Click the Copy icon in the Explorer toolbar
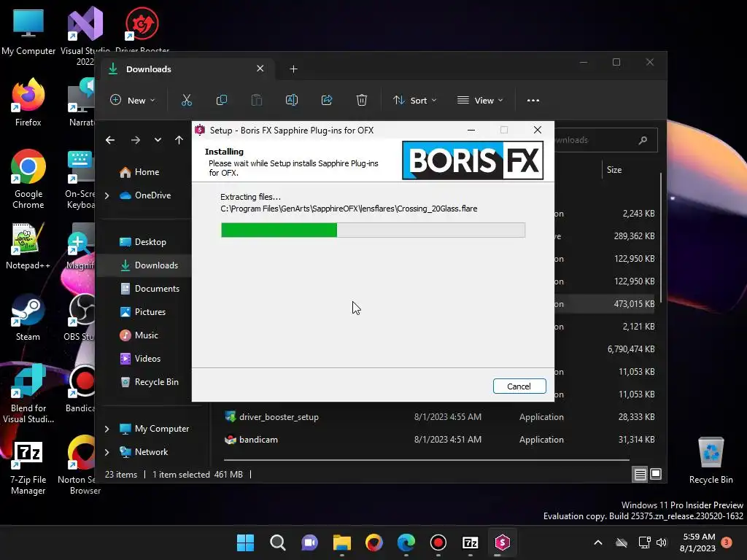Screen dimensions: 747x560 tap(222, 100)
